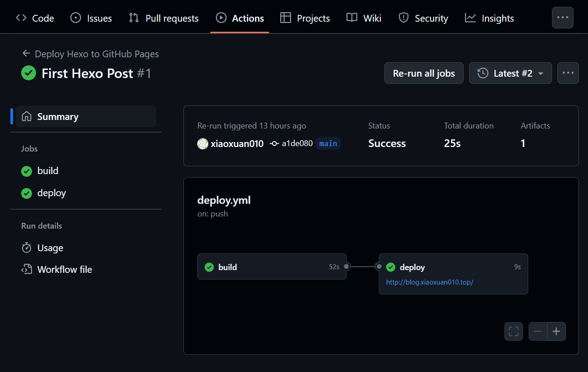The width and height of the screenshot is (588, 372).
Task: Click the green success check beside build job
Action: click(x=27, y=170)
